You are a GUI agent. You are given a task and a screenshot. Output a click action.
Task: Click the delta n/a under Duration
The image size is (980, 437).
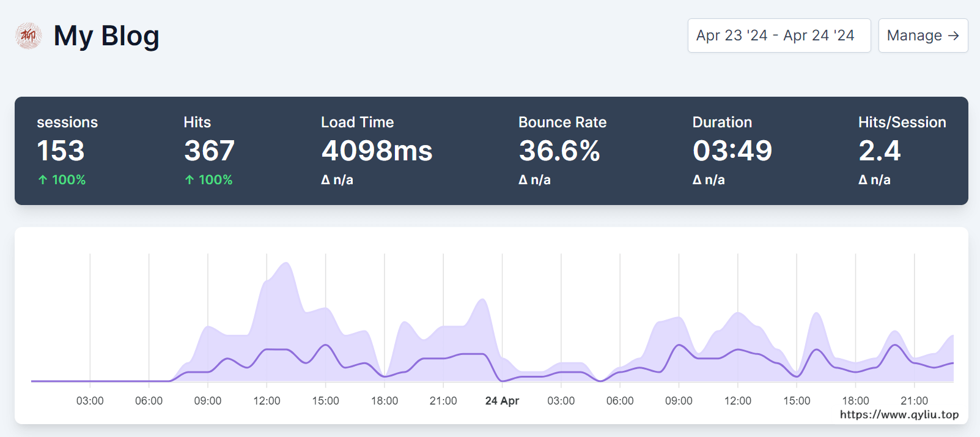pos(708,180)
